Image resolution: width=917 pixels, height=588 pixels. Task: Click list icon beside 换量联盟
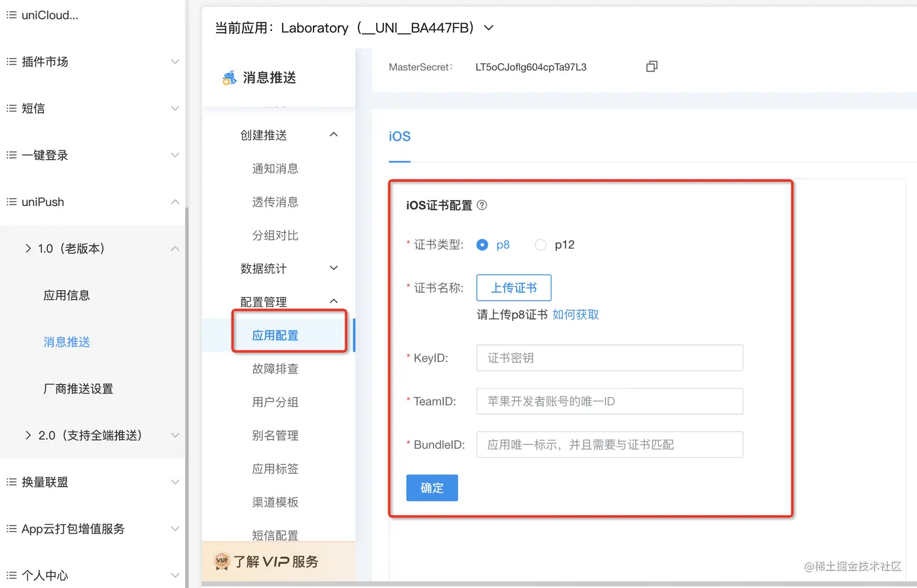point(12,482)
